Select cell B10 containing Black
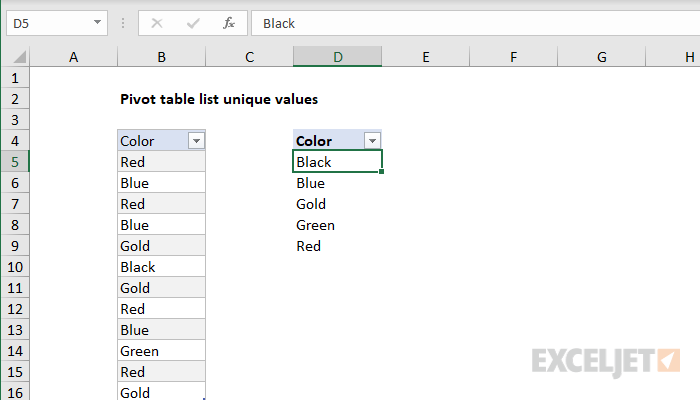The image size is (700, 400). [x=162, y=267]
